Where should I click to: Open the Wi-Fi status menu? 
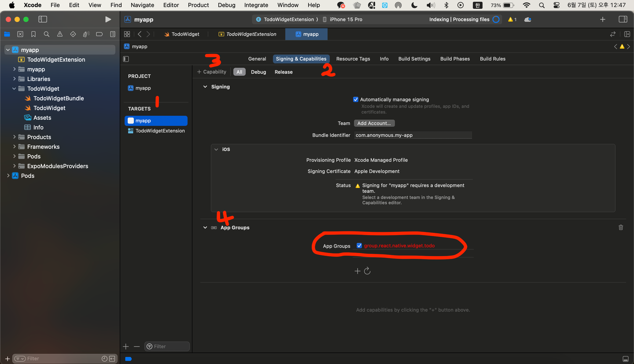[527, 5]
